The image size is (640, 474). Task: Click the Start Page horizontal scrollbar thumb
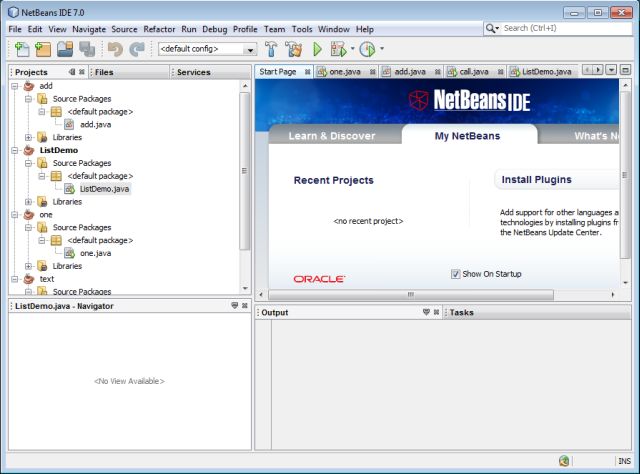click(411, 294)
